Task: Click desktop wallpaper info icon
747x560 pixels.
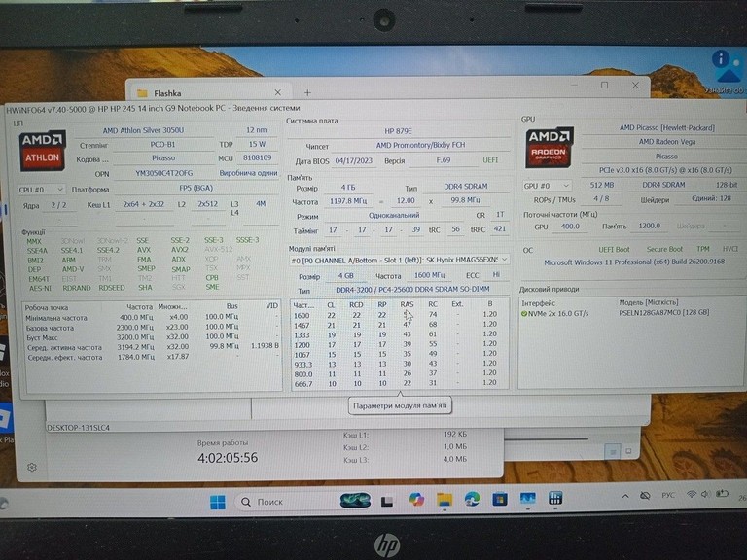Action: tap(727, 69)
